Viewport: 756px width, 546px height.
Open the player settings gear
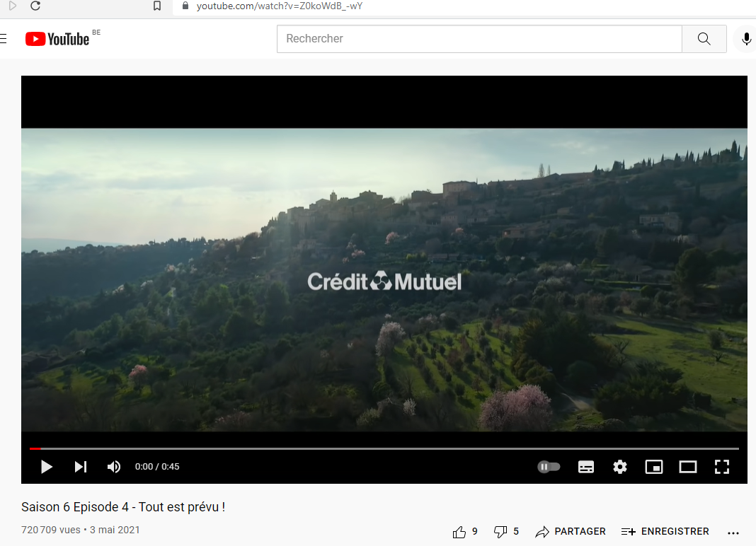(620, 467)
